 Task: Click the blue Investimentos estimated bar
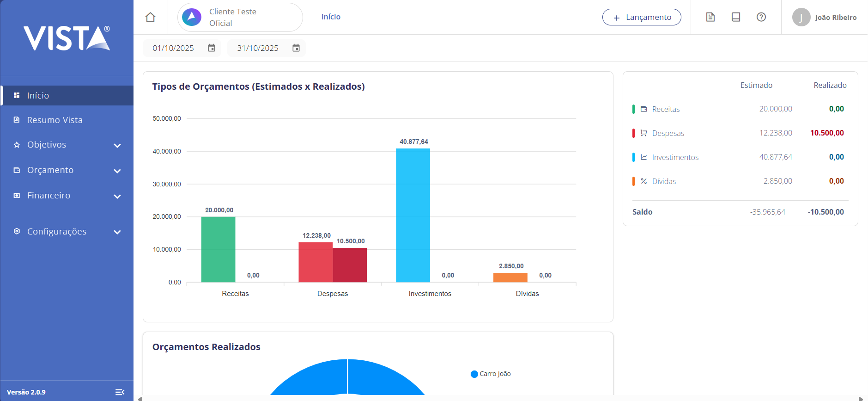(x=413, y=215)
